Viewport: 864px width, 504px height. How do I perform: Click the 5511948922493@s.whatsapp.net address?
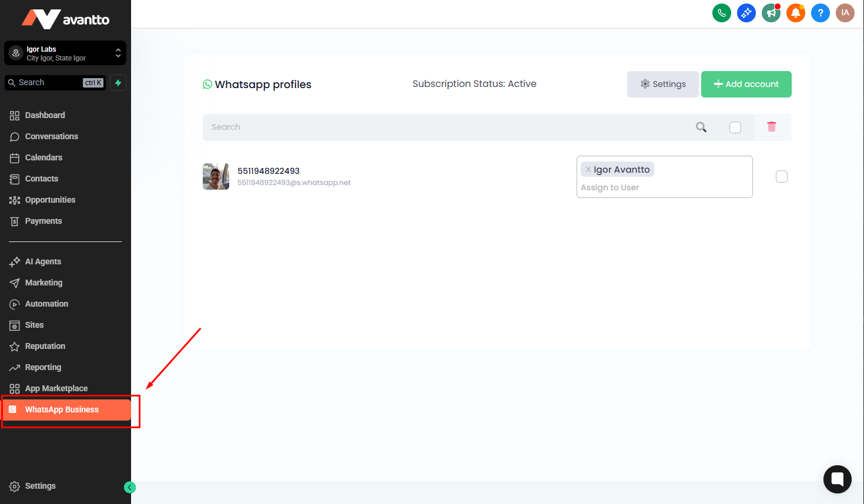click(294, 183)
